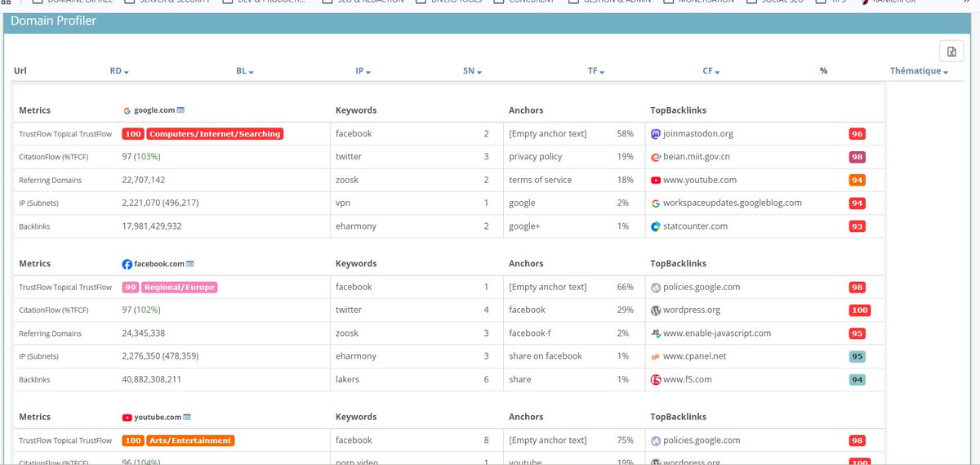Open the details icon beside youtube.com
Screen dimensions: 980x465
pyautogui.click(x=187, y=417)
